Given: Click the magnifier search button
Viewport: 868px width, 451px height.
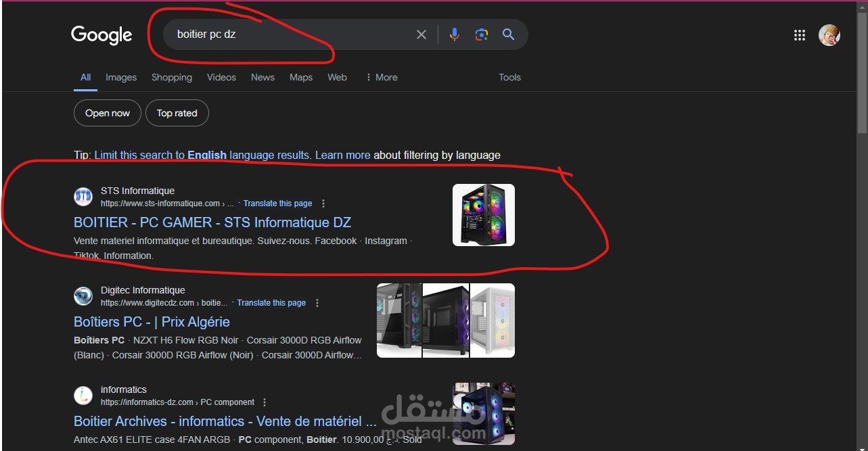Looking at the screenshot, I should 509,34.
